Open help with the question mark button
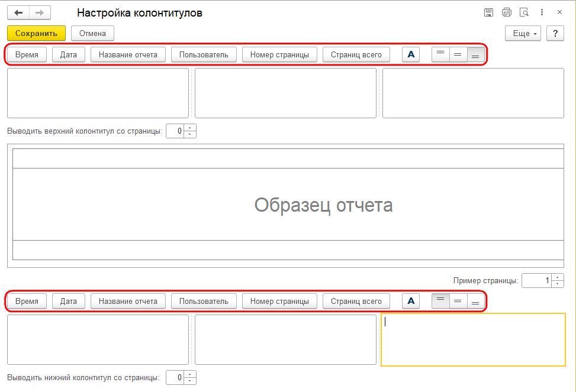The image size is (576, 392). click(x=555, y=33)
